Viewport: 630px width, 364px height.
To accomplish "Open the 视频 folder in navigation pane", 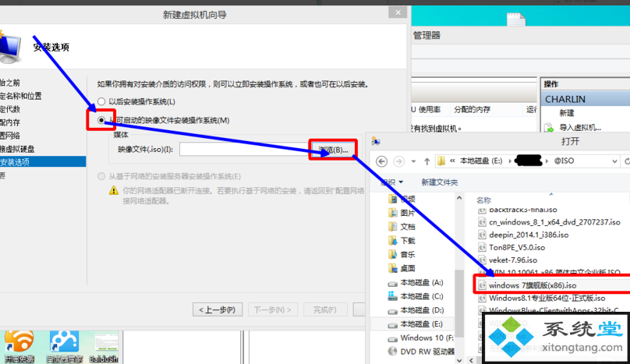I will pyautogui.click(x=402, y=199).
